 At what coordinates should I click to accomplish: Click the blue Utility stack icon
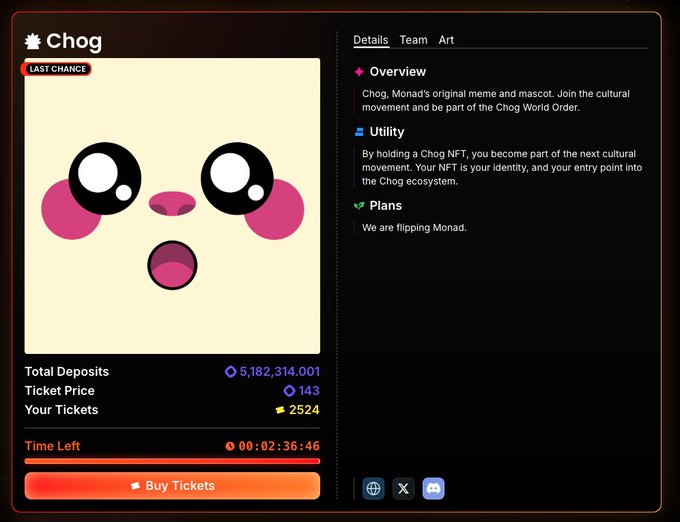coord(359,132)
